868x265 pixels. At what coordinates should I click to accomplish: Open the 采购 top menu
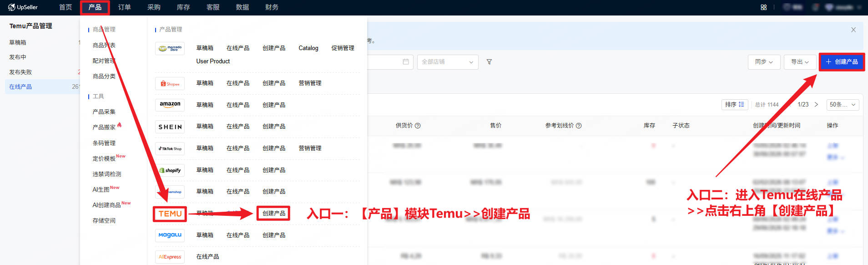(x=154, y=7)
